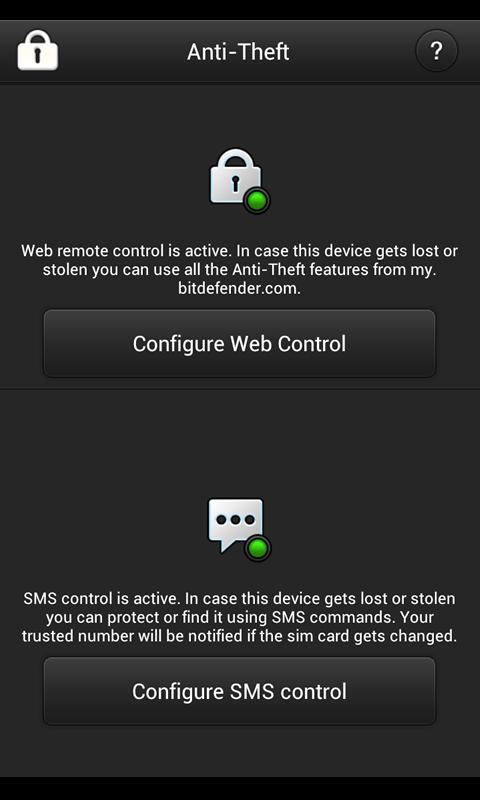Tap the divider line between web and SMS sections
The image size is (480, 800).
point(240,389)
